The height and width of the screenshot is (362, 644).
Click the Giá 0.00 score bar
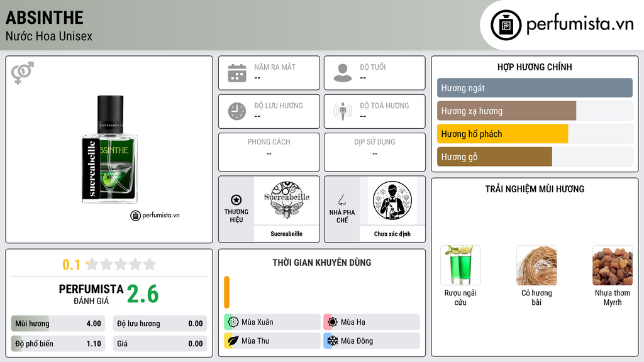[160, 344]
